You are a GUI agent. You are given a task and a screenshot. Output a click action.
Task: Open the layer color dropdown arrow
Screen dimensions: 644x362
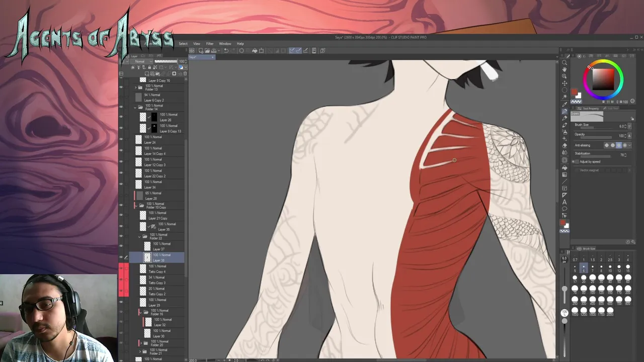(186, 67)
